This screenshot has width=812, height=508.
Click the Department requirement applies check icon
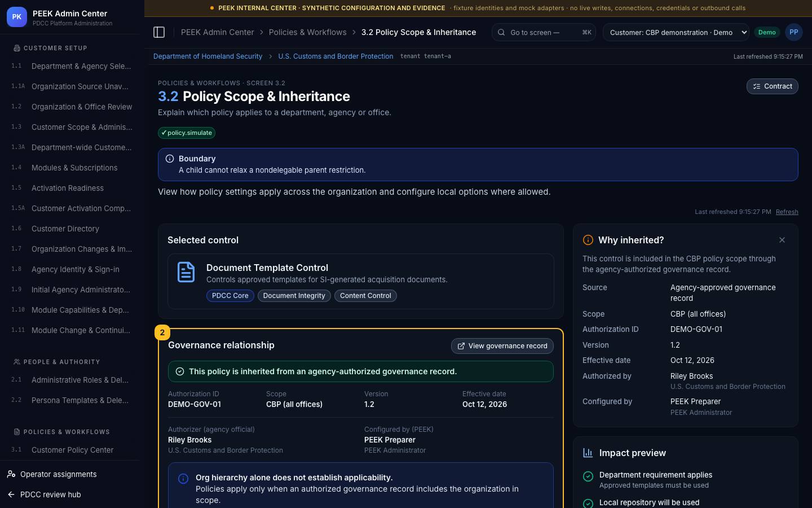588,477
